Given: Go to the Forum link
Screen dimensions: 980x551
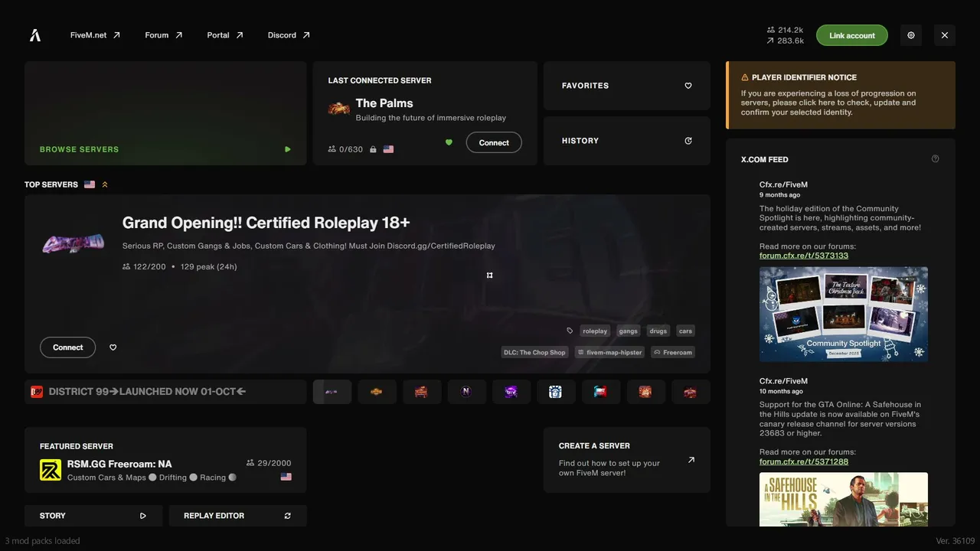Looking at the screenshot, I should coord(164,35).
